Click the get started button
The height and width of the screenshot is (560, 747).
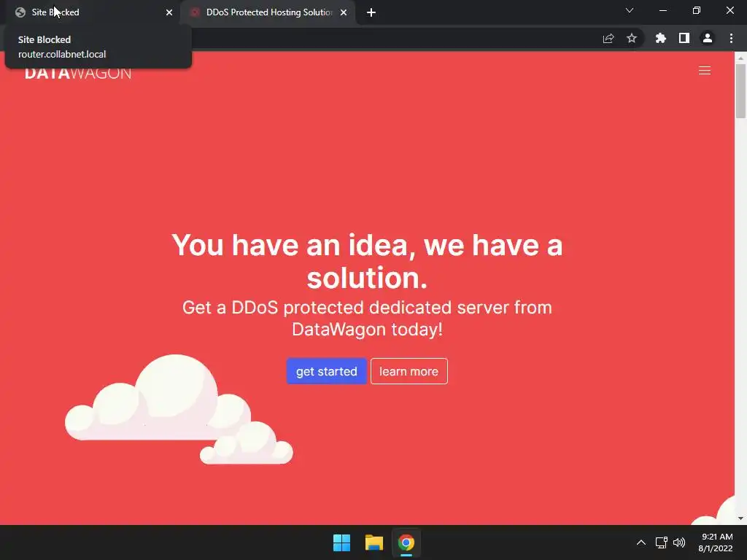[326, 371]
